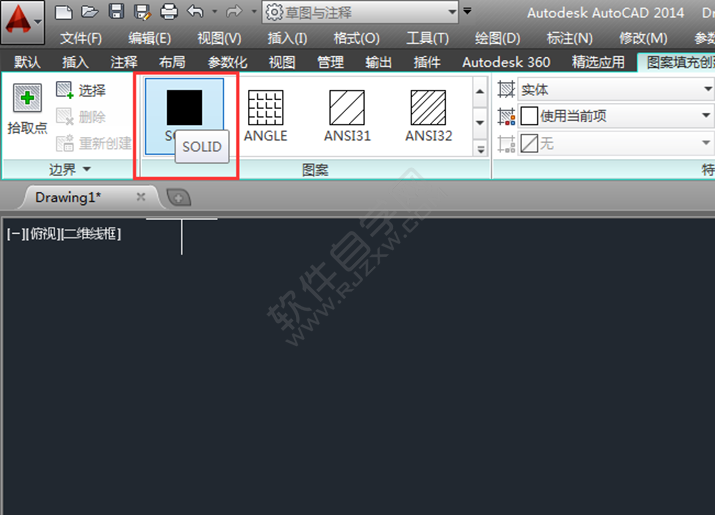The width and height of the screenshot is (715, 515).
Task: Click the 使用当前项 color swatch
Action: tap(529, 116)
